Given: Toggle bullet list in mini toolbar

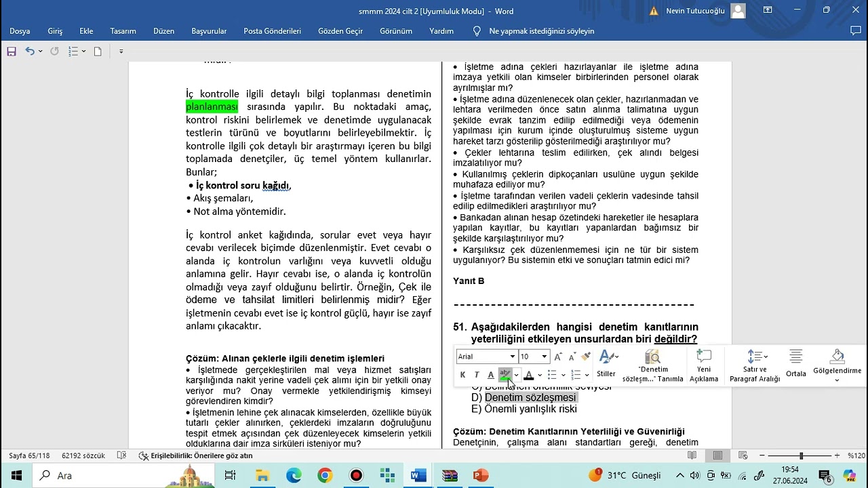Looking at the screenshot, I should [x=552, y=375].
